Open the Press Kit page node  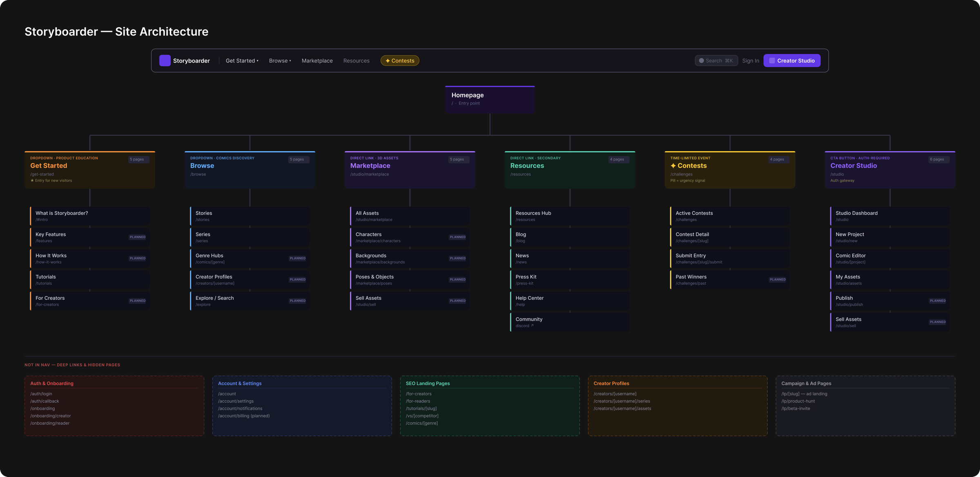pos(570,280)
